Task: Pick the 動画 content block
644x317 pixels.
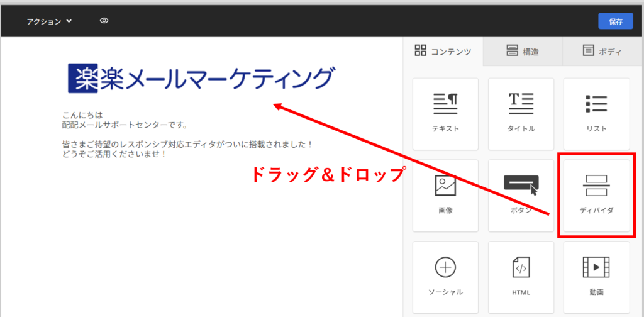Action: click(x=596, y=277)
